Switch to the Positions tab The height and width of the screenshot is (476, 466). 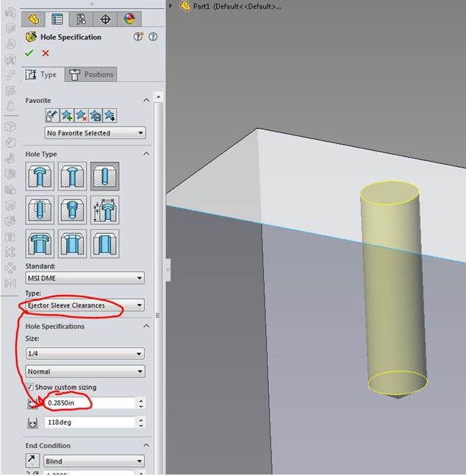pos(90,74)
